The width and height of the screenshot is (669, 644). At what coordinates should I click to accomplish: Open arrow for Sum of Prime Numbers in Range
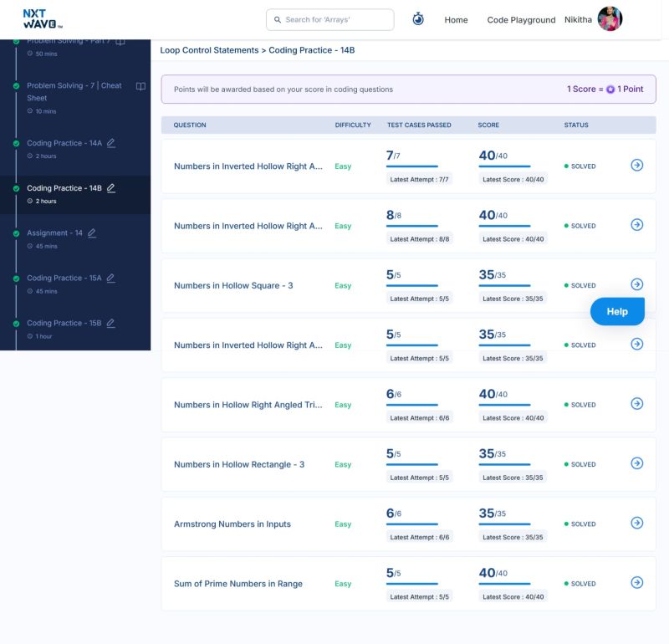coord(636,582)
